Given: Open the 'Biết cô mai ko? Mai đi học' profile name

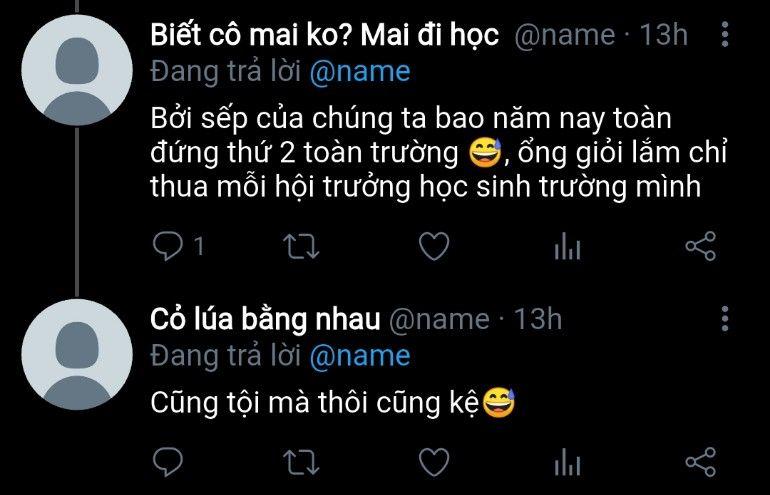Looking at the screenshot, I should 325,35.
